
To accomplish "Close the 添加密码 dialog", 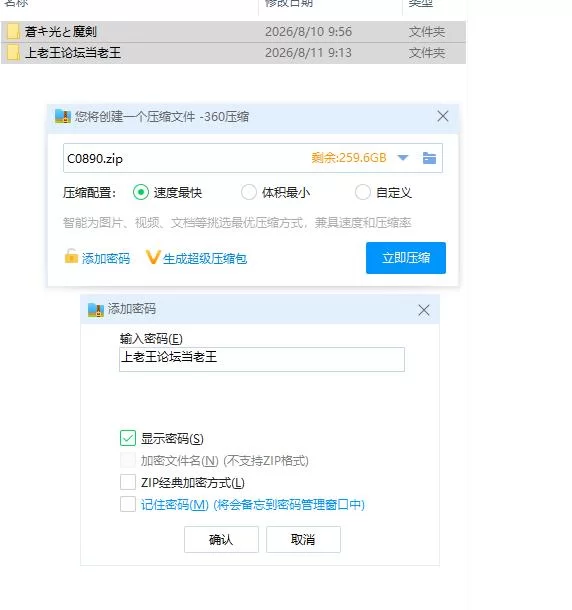I will point(424,310).
